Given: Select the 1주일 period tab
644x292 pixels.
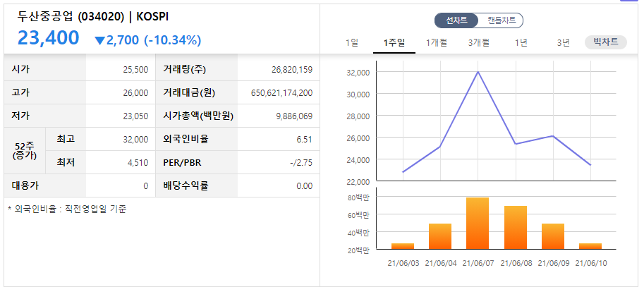Looking at the screenshot, I should 394,42.
